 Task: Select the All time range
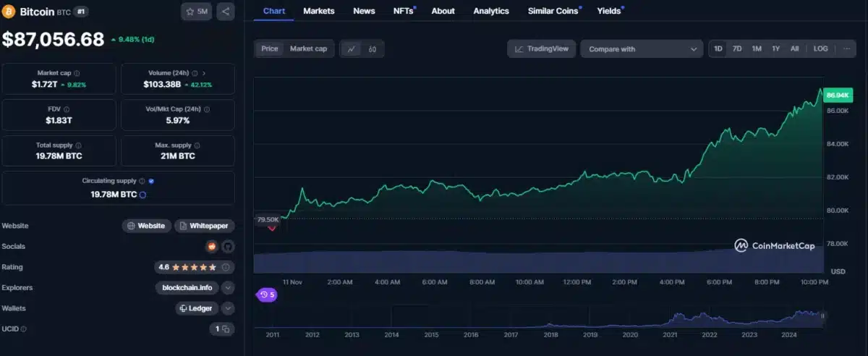pyautogui.click(x=794, y=48)
